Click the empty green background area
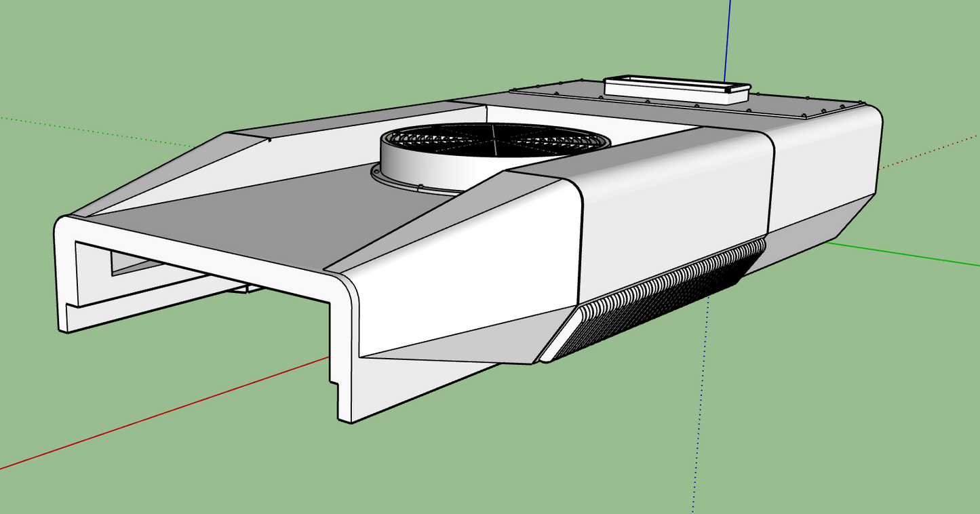980x514 pixels. pos(271,475)
